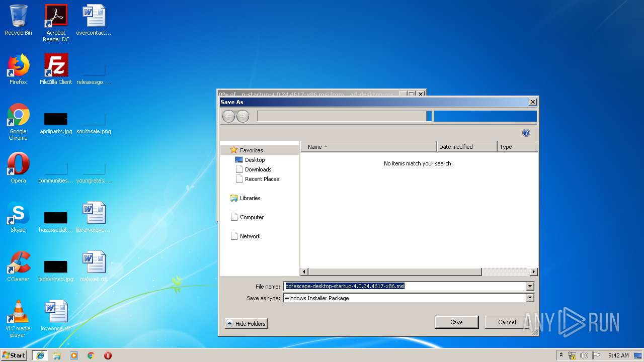Open the address bar history dropdown
Screen dimensions: 644x362
(429, 116)
